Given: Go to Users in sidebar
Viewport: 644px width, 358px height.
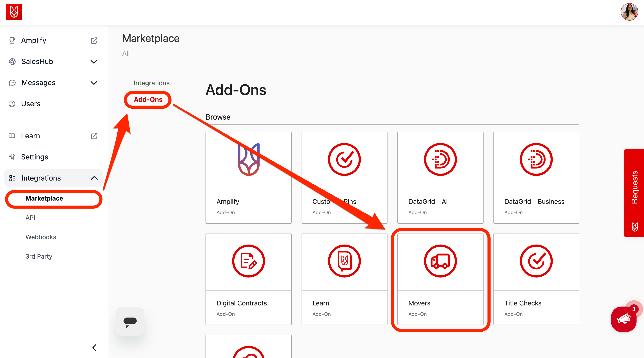Looking at the screenshot, I should tap(31, 104).
